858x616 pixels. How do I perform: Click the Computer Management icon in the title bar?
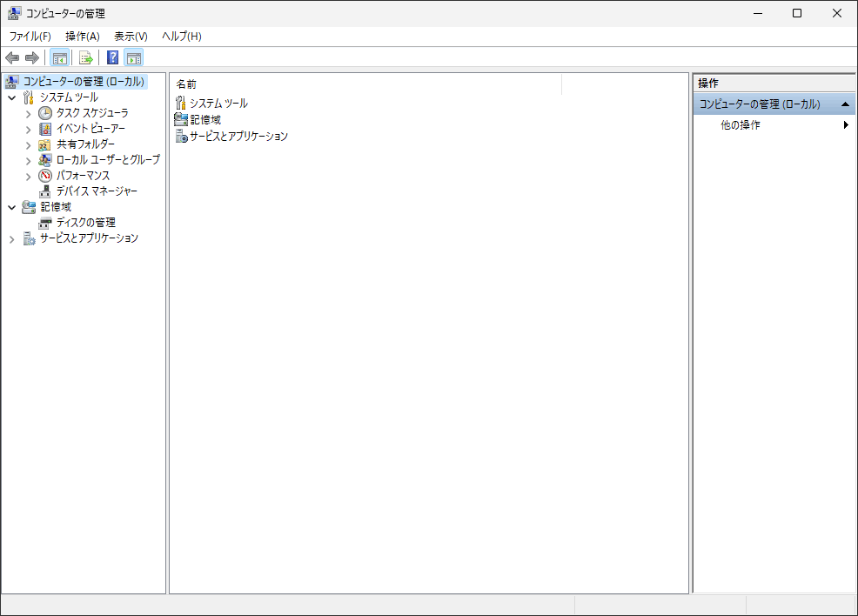[x=14, y=13]
